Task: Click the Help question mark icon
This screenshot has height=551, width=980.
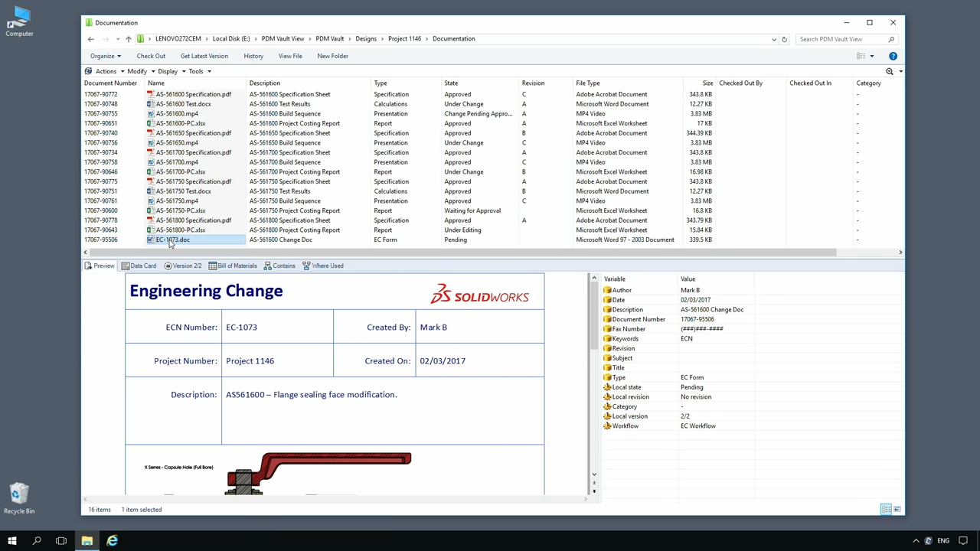Action: [893, 56]
